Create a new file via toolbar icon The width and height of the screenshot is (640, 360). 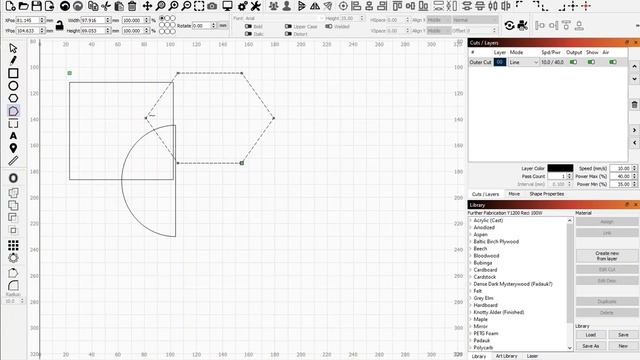(x=10, y=6)
